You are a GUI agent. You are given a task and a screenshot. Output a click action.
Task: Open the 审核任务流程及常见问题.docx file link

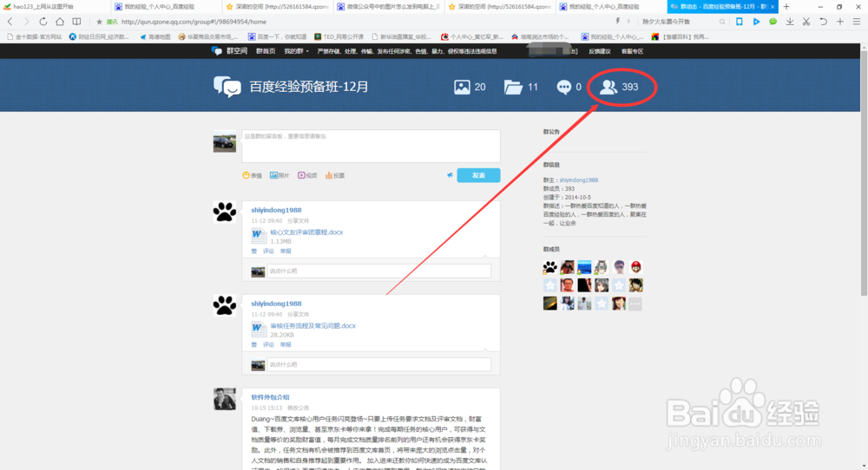[312, 326]
